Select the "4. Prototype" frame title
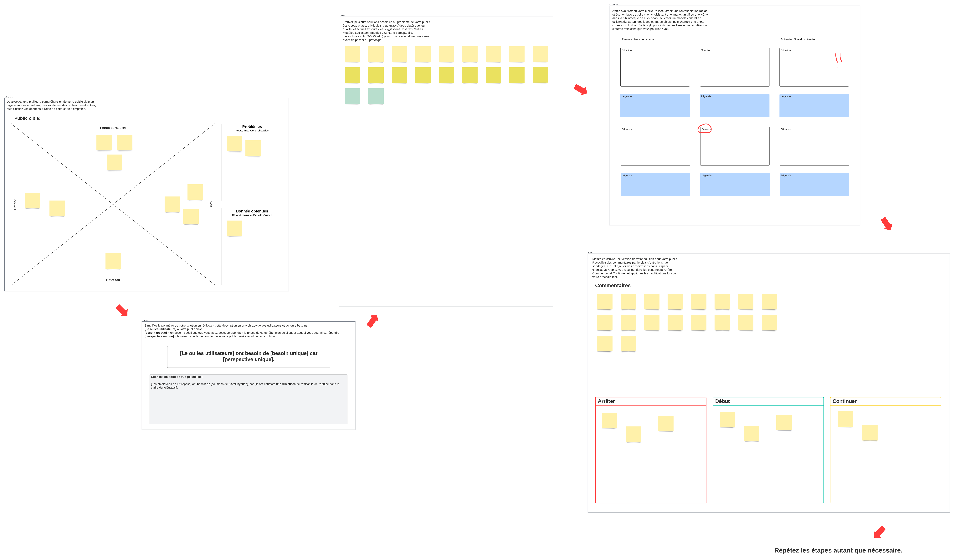954x560 pixels. 613,5
